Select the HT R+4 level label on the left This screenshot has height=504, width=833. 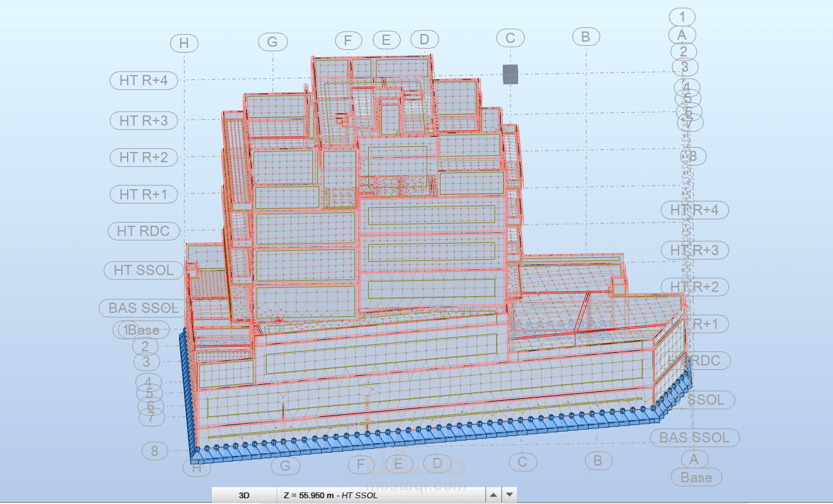pos(143,81)
